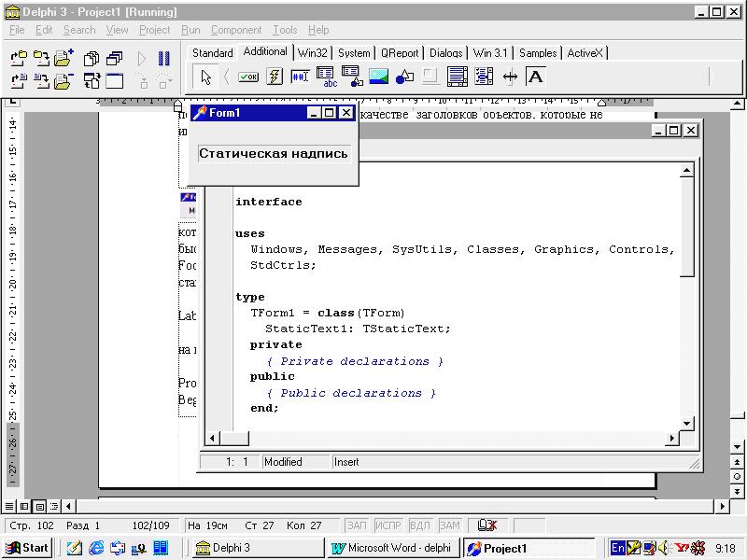Switch Word to Online Layout view
Screen dimensions: 747x560
pyautogui.click(x=24, y=506)
